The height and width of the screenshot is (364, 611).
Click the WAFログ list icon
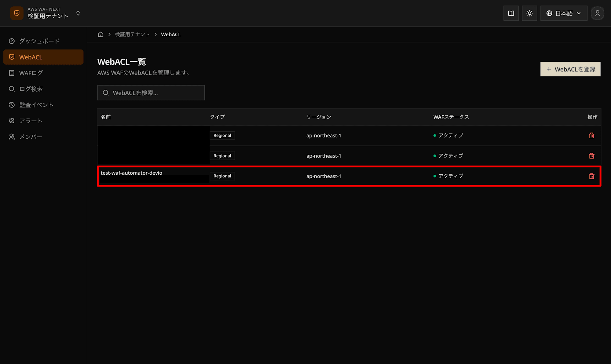click(12, 73)
